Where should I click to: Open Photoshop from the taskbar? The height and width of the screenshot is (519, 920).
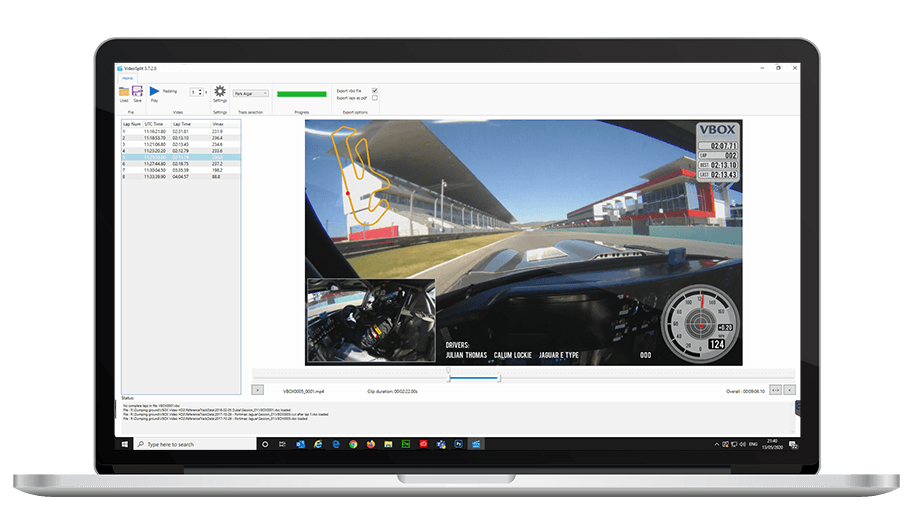(459, 443)
